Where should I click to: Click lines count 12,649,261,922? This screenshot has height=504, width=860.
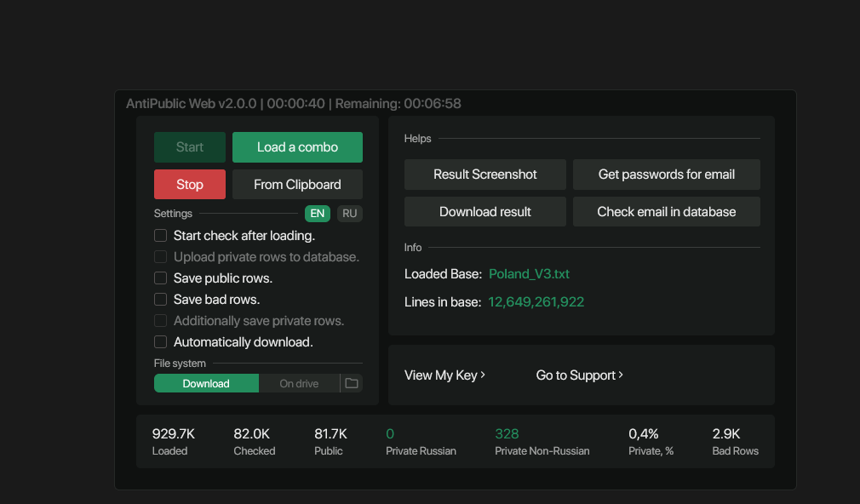click(536, 302)
